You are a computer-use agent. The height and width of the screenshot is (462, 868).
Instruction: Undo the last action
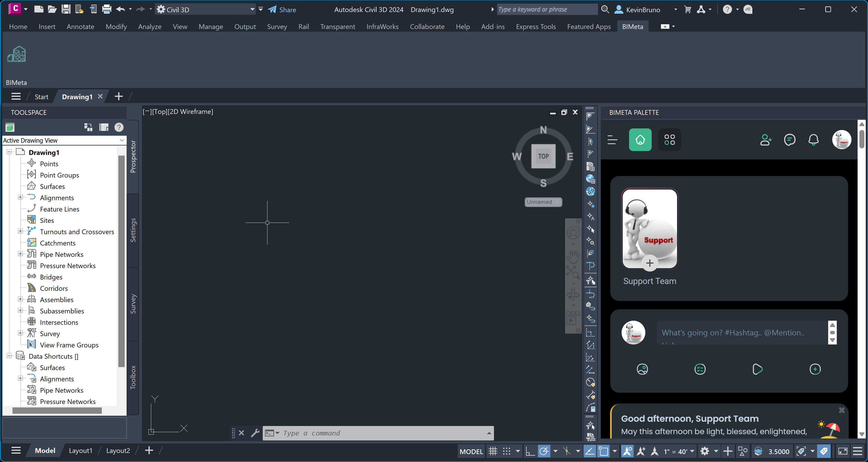click(120, 9)
